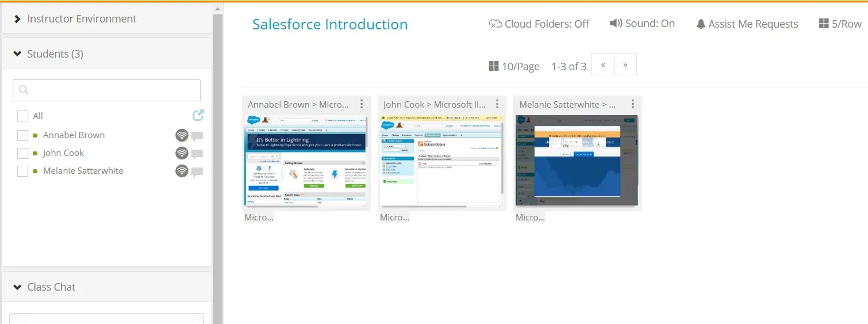Screen dimensions: 868x324
Task: Check the John Cook checkbox
Action: [x=22, y=153]
